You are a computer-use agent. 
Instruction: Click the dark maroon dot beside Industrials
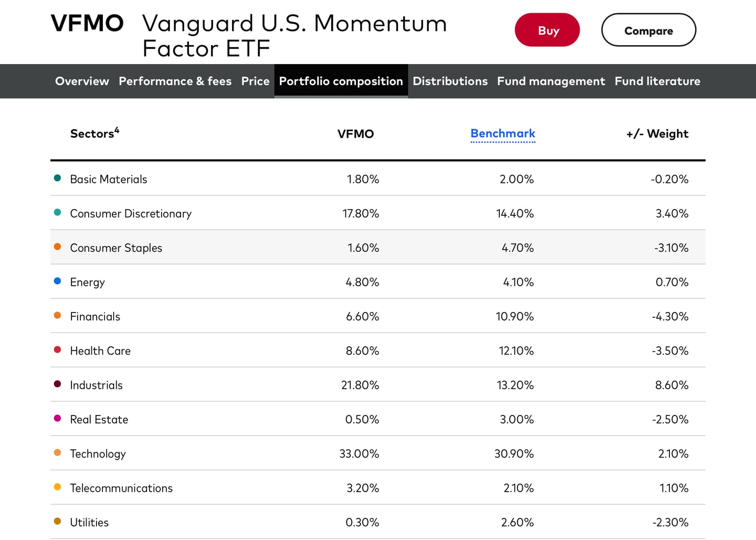click(x=57, y=383)
